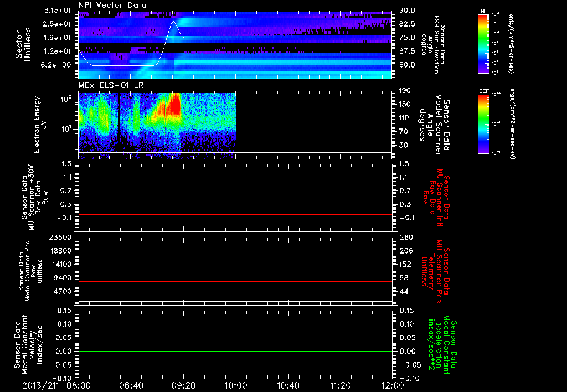Viewport: 567px width, 392px height.
Task: Click the 110 scanner angle tick label
Action: 405,118
